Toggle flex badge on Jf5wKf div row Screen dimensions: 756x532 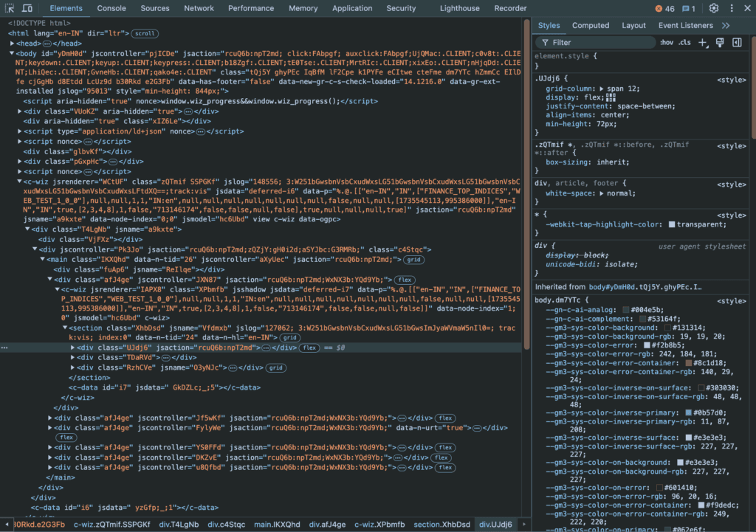tap(445, 418)
